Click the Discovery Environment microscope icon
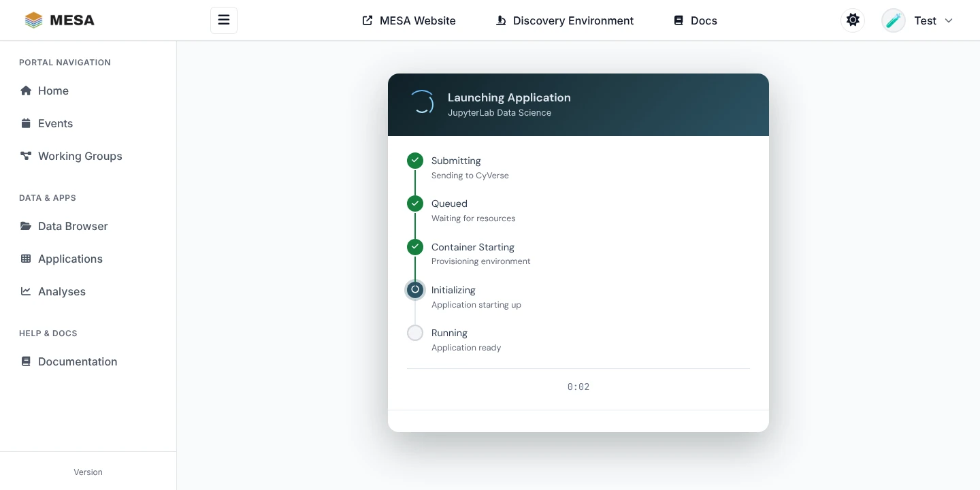 pos(501,20)
